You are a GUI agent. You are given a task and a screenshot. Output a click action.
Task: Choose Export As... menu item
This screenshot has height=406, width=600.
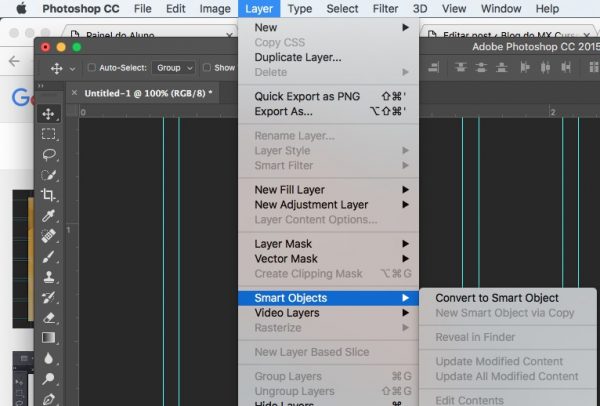328,111
